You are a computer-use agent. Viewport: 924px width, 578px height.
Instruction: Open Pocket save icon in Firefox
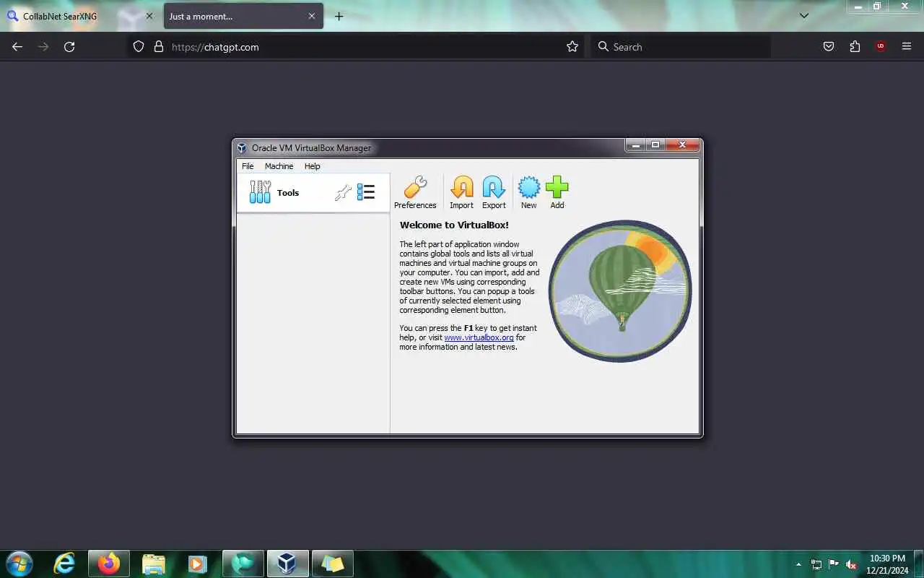coord(829,46)
